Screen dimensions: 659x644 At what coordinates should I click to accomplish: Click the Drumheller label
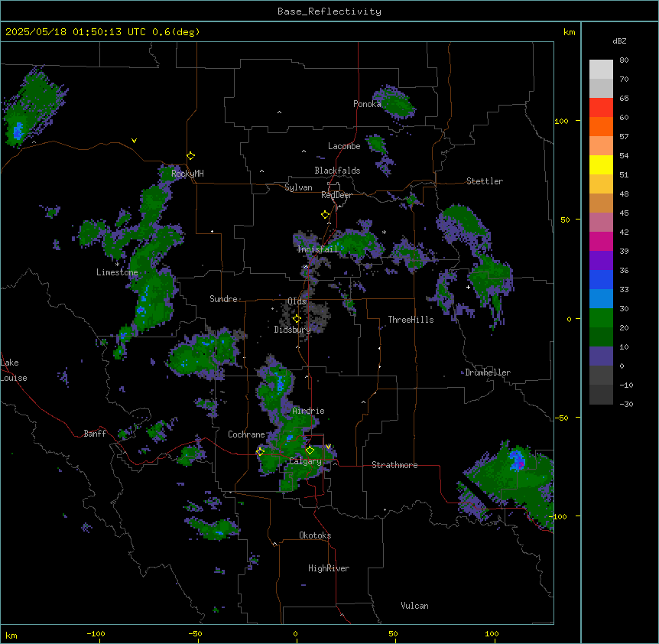[x=488, y=372]
